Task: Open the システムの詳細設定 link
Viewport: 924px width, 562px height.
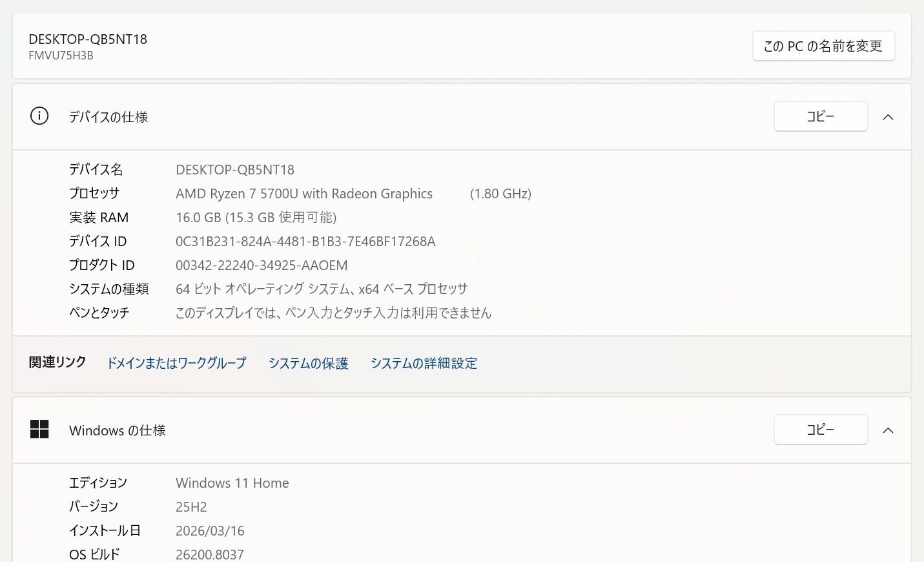Action: coord(424,363)
